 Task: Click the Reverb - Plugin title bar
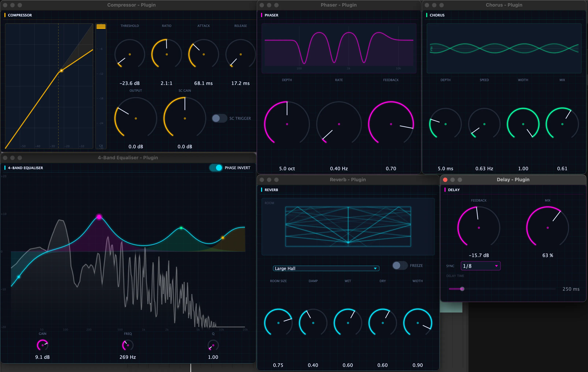pos(348,180)
